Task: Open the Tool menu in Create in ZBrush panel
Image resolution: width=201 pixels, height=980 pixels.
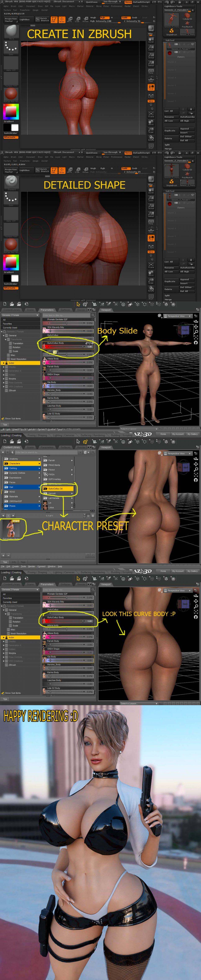Action: tap(15, 10)
